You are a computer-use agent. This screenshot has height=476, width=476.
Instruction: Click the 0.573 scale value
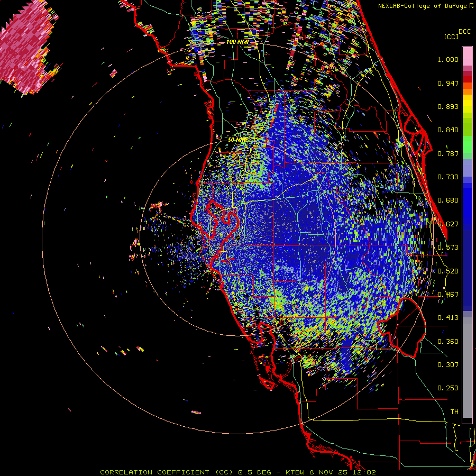click(x=448, y=248)
